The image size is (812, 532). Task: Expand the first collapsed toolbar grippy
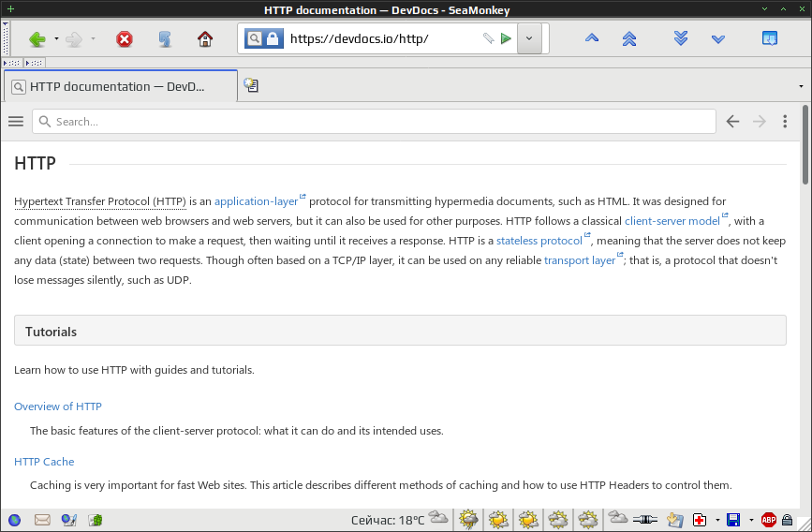pyautogui.click(x=11, y=63)
